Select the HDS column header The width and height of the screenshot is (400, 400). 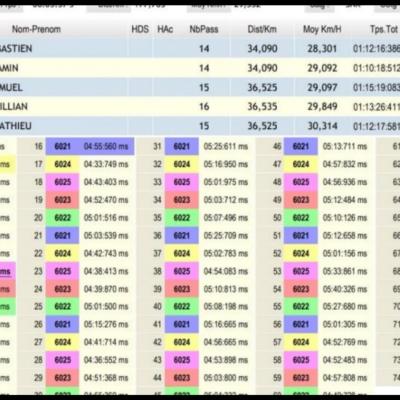click(140, 29)
